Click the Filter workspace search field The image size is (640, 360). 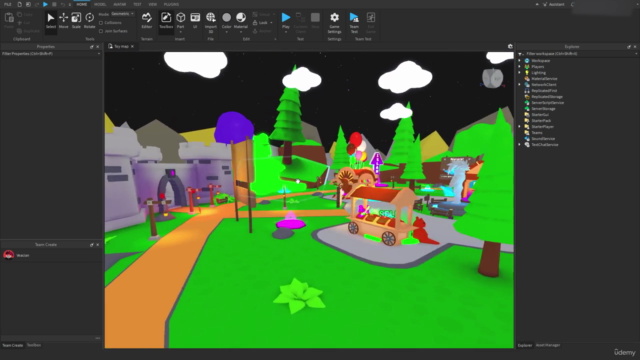point(580,53)
